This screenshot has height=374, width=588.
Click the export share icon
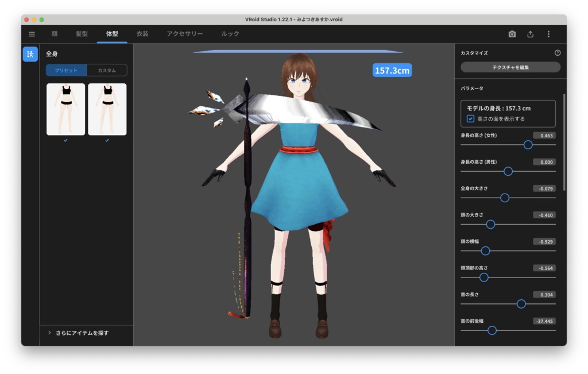coord(530,34)
